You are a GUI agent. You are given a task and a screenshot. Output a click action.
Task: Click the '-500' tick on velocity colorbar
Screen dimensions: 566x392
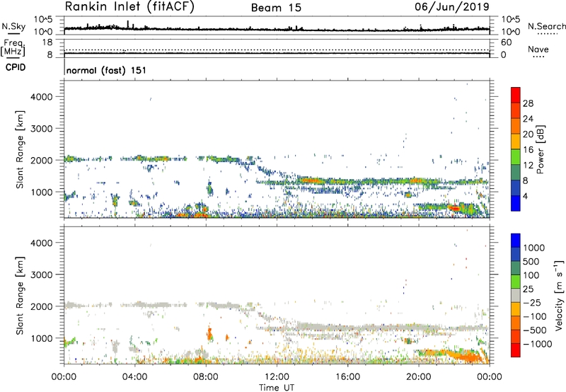[x=535, y=330]
